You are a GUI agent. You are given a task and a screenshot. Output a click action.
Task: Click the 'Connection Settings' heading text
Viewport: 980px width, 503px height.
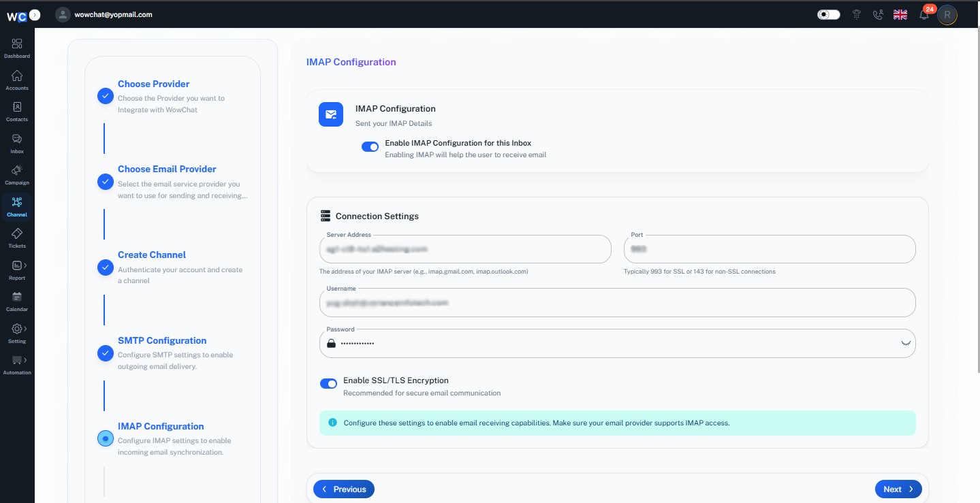click(x=377, y=216)
